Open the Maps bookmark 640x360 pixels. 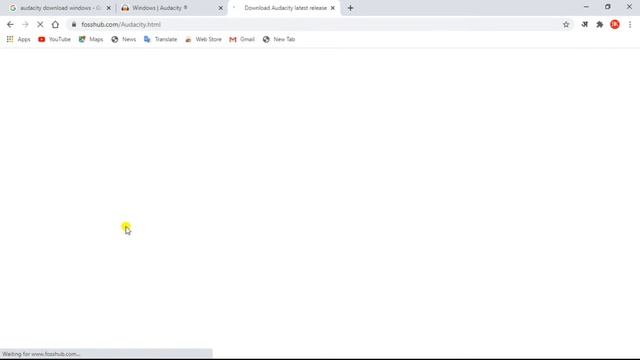pyautogui.click(x=91, y=39)
